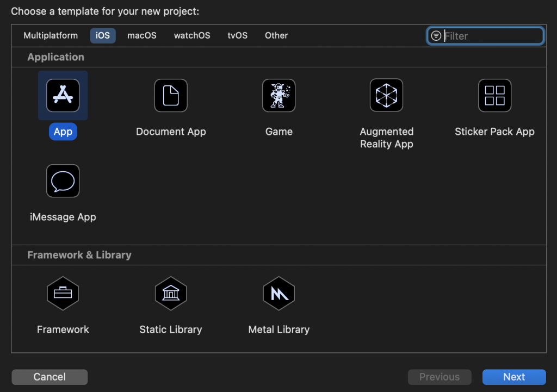Click the Previous button

coord(440,377)
